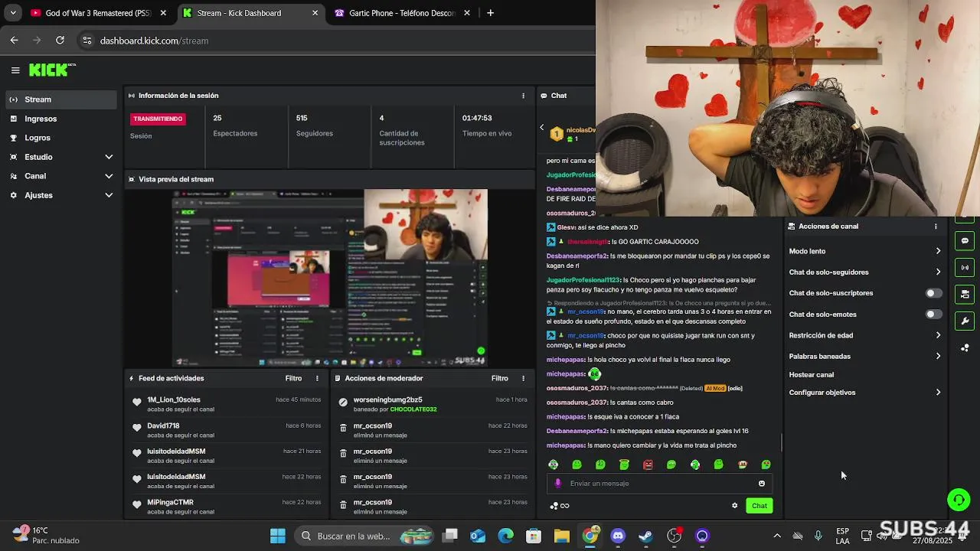Viewport: 980px width, 551px height.
Task: Click the 1M_Lion_10soles follower entry
Action: 226,404
